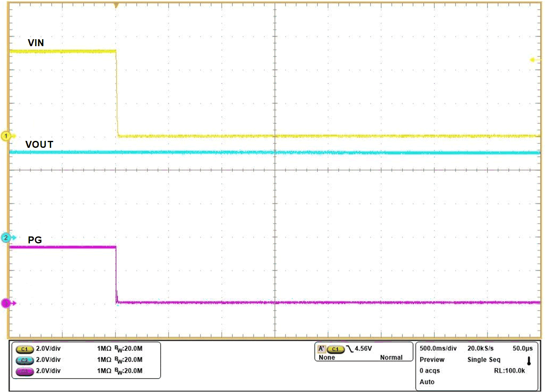Select the C2 channel badge

25,360
